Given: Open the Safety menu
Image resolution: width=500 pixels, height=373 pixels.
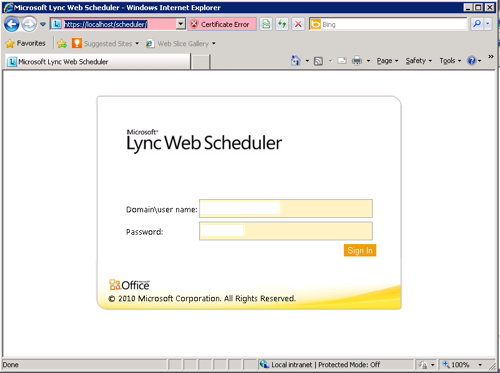Looking at the screenshot, I should [x=419, y=61].
